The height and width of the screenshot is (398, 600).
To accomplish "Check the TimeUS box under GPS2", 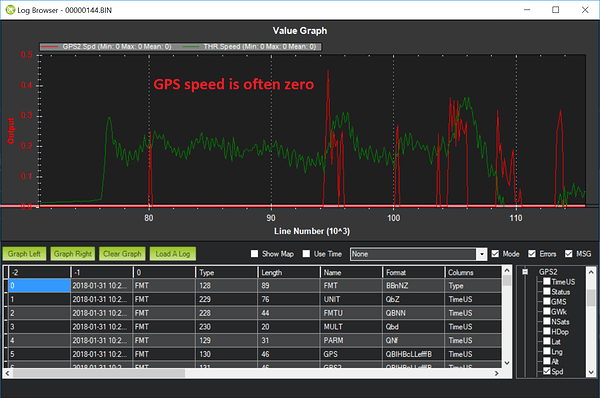I will tap(547, 282).
